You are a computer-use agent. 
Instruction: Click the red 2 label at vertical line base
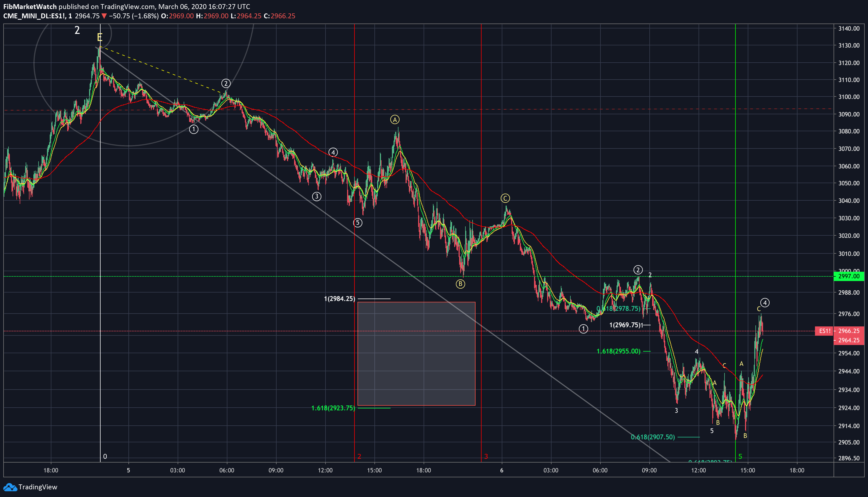tap(359, 456)
